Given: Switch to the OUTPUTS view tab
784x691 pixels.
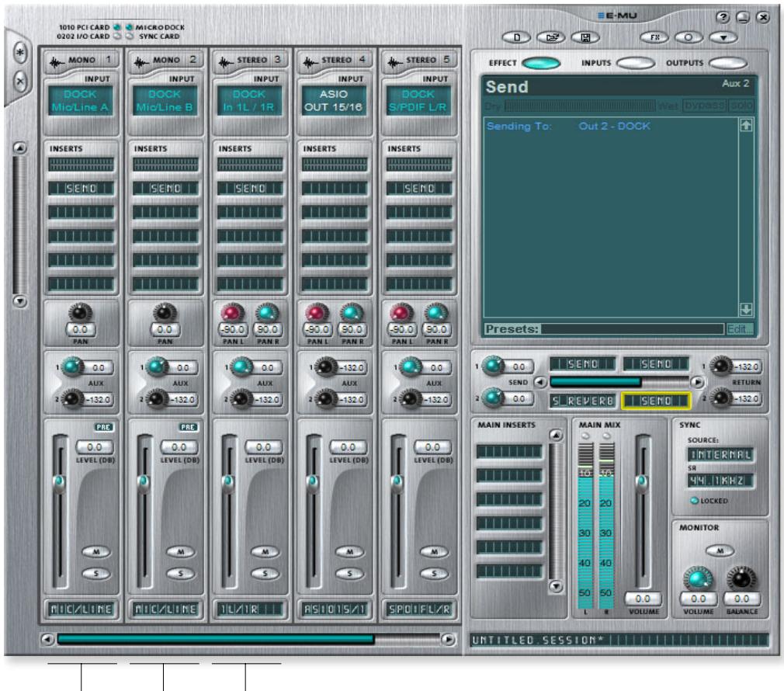Looking at the screenshot, I should point(727,63).
